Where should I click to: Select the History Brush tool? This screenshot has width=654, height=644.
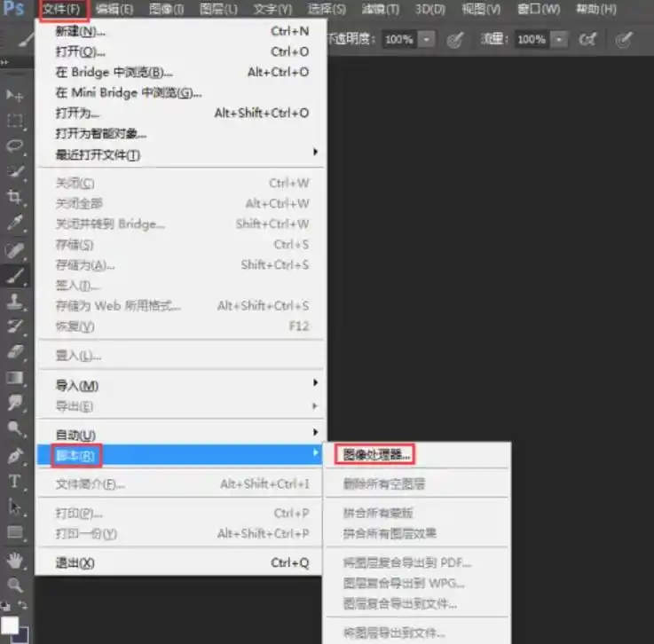pos(15,326)
